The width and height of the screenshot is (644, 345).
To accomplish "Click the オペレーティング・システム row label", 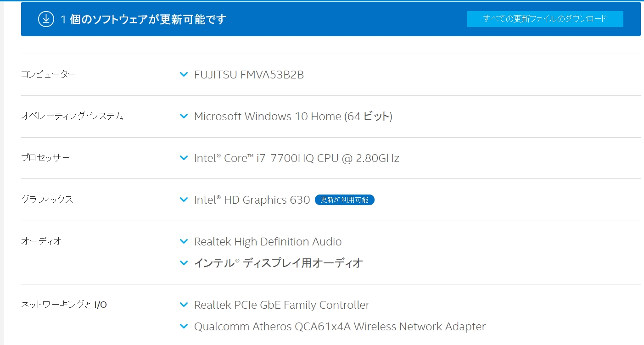I will 72,116.
